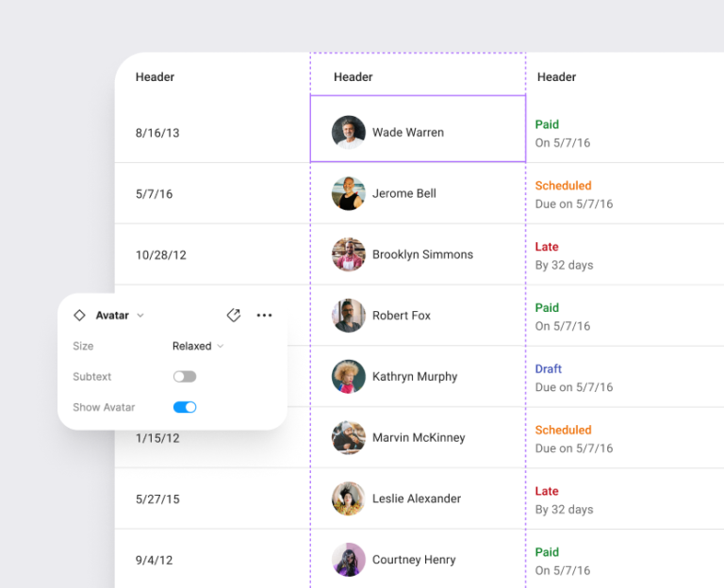Image resolution: width=724 pixels, height=588 pixels.
Task: Click the 5/7/16 cell in the date column
Action: 155,194
